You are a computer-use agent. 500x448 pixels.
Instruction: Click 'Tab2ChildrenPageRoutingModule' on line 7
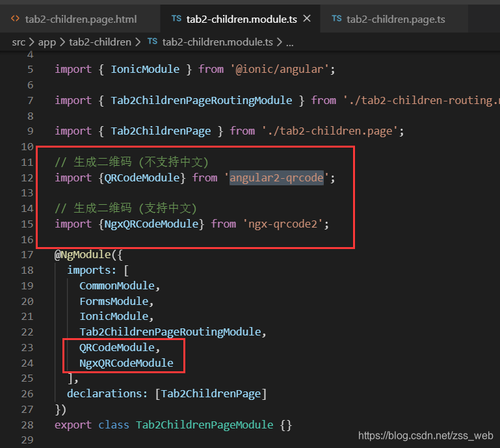(x=201, y=100)
